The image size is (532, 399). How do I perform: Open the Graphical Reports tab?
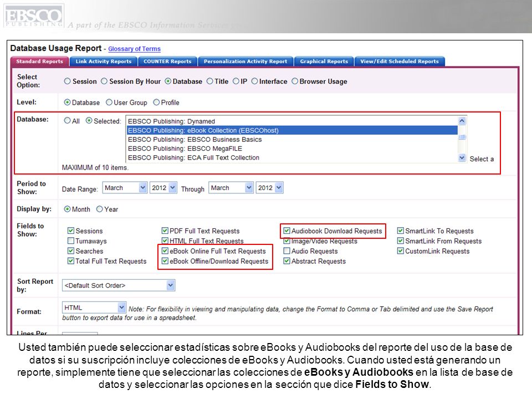point(324,62)
